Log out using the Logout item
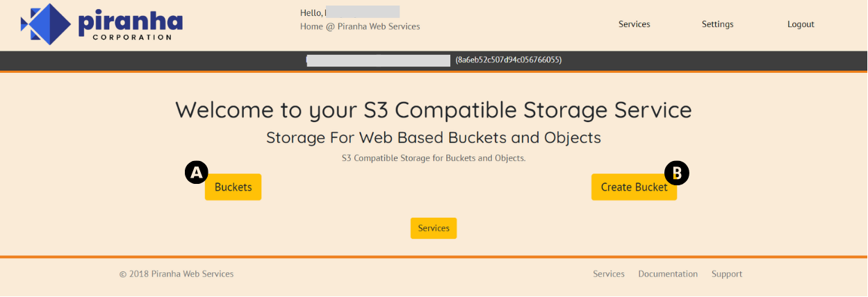The image size is (868, 297). tap(801, 24)
